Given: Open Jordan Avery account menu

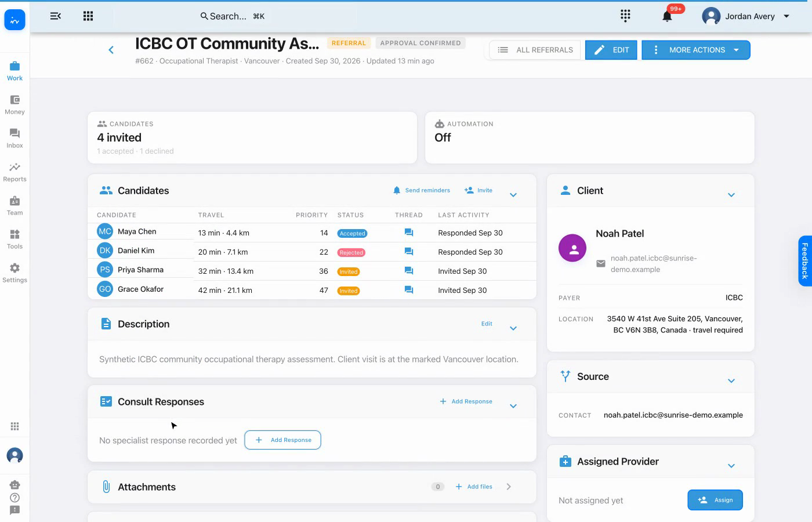Looking at the screenshot, I should (746, 16).
